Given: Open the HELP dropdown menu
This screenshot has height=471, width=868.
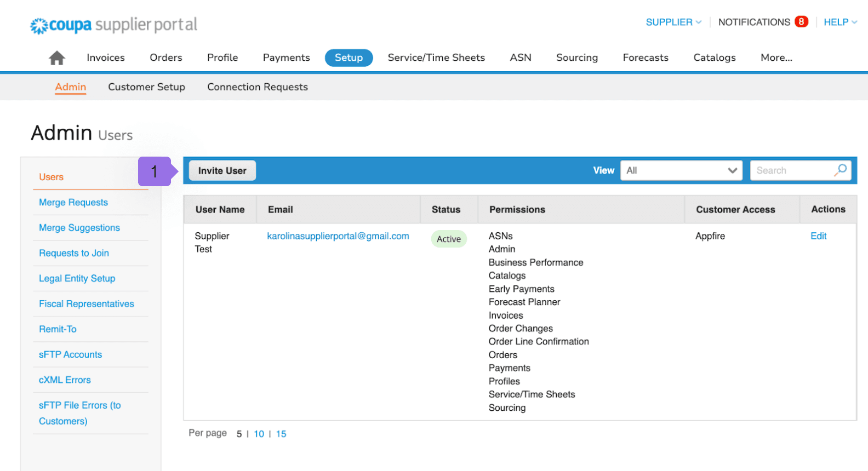Looking at the screenshot, I should 840,22.
